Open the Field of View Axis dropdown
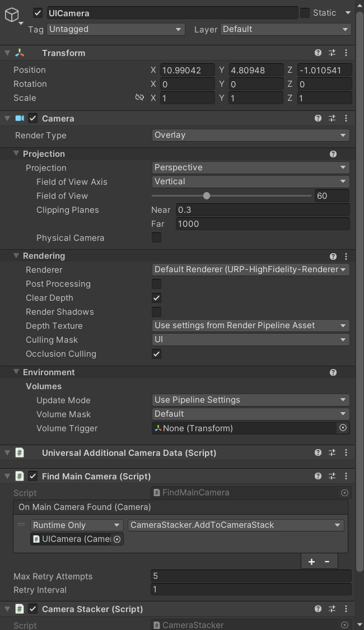364x630 pixels. click(251, 181)
